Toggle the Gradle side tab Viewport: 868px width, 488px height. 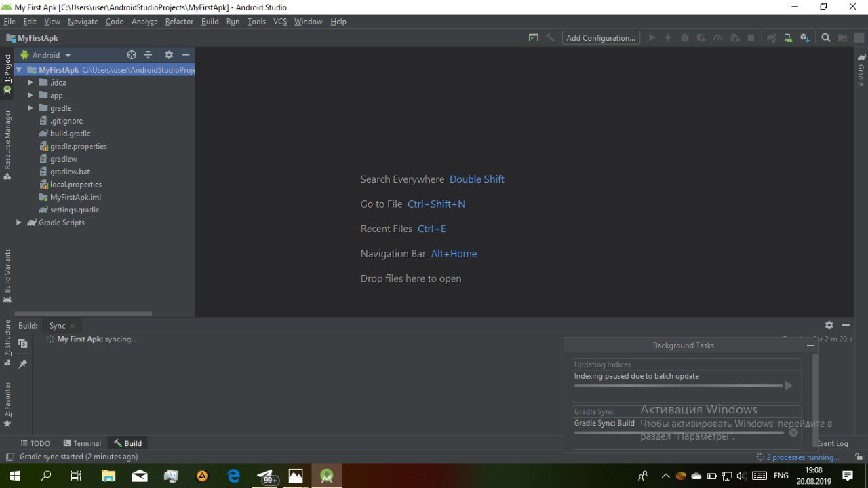click(x=861, y=70)
